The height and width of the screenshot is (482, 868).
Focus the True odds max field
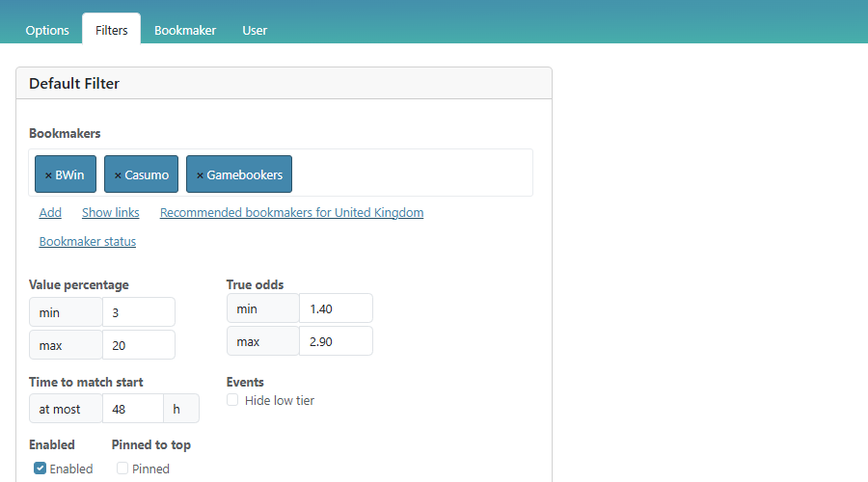click(336, 341)
